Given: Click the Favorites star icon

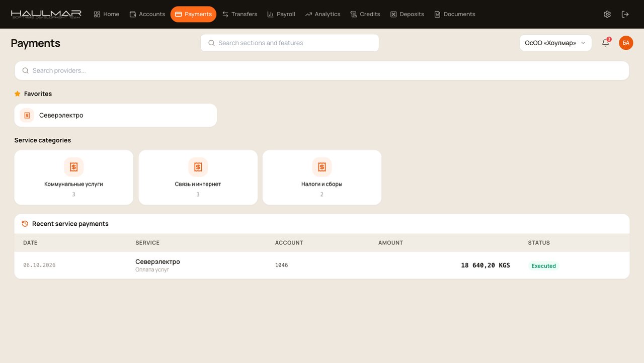Looking at the screenshot, I should [18, 94].
